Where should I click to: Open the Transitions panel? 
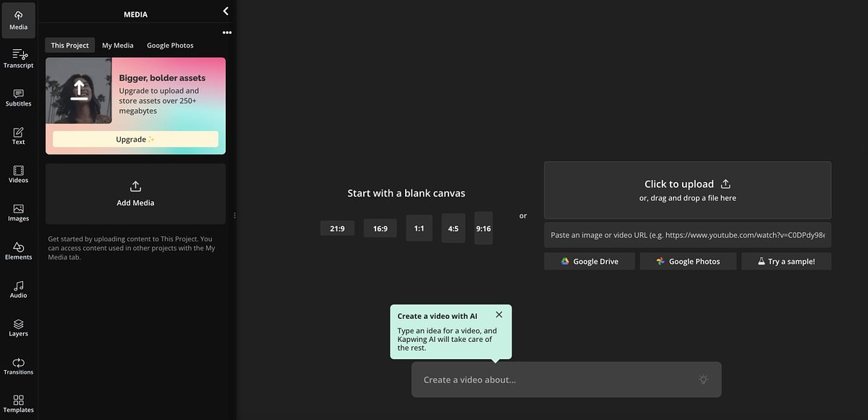(x=18, y=367)
